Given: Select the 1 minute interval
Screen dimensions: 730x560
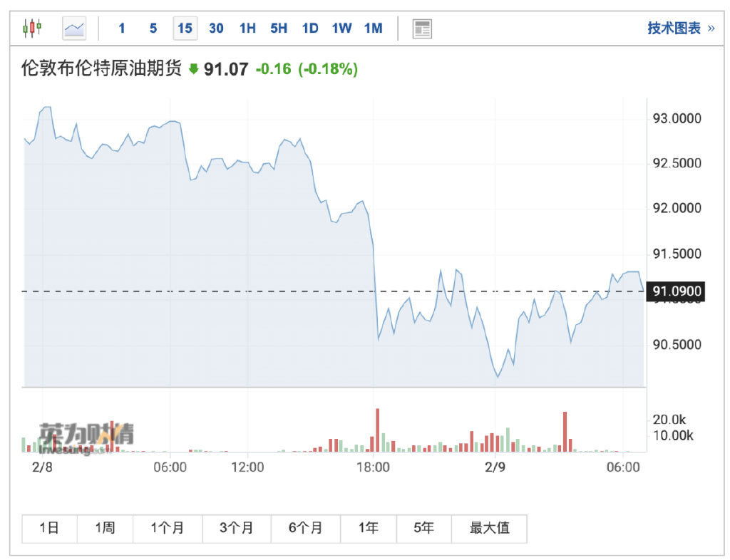Looking at the screenshot, I should (x=122, y=28).
